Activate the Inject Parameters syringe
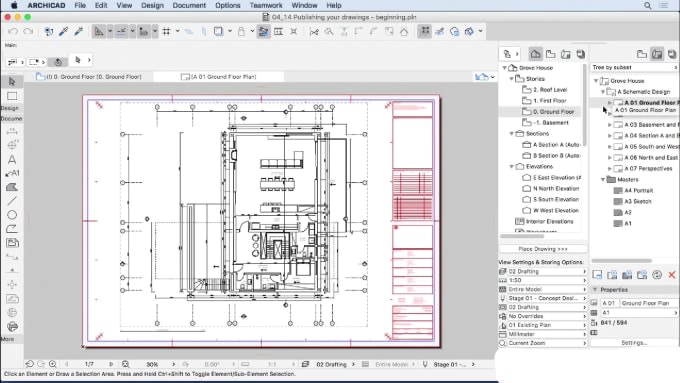The image size is (680, 383). (78, 31)
